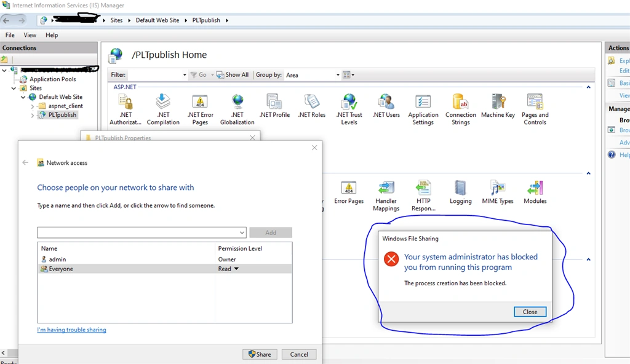The width and height of the screenshot is (630, 364).
Task: Open the .NET Globalization icon
Action: tap(237, 109)
